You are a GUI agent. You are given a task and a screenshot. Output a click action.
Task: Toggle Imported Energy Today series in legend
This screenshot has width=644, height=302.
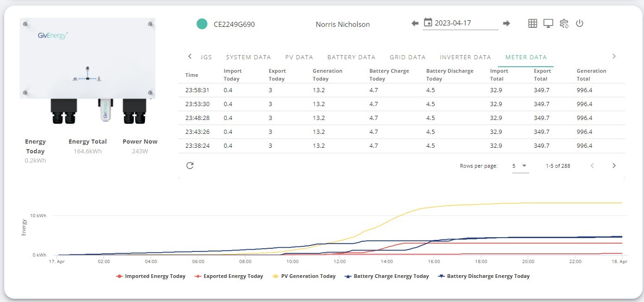pyautogui.click(x=151, y=276)
